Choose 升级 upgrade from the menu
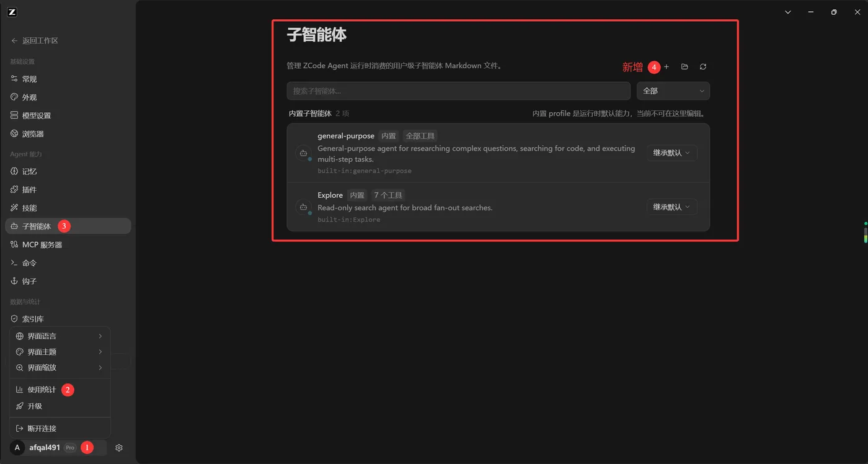Viewport: 868px width, 464px height. (x=60, y=406)
